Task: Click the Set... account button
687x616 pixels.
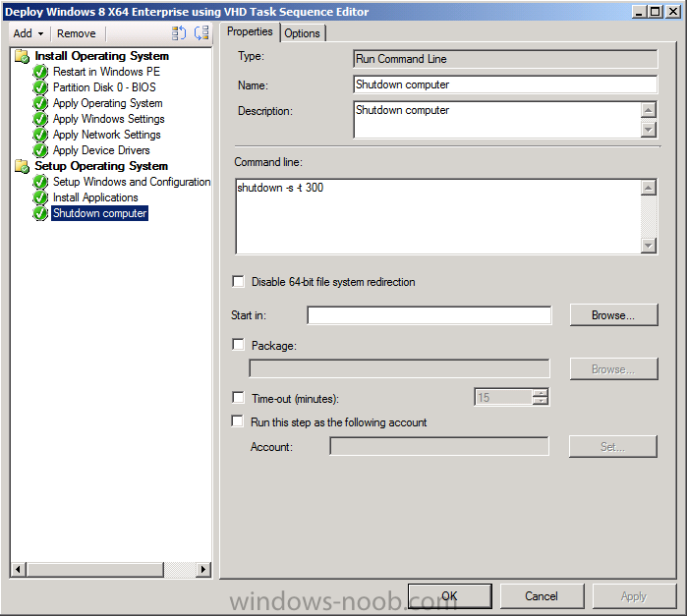Action: 613,447
